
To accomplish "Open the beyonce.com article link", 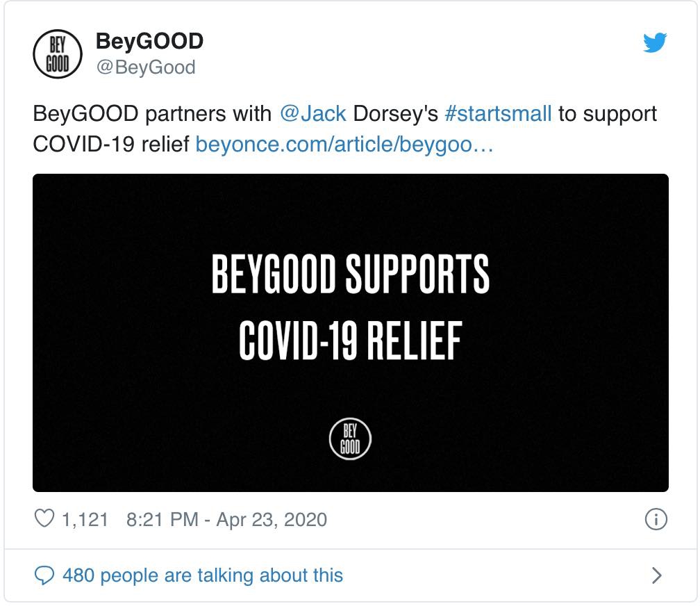I will pyautogui.click(x=344, y=145).
